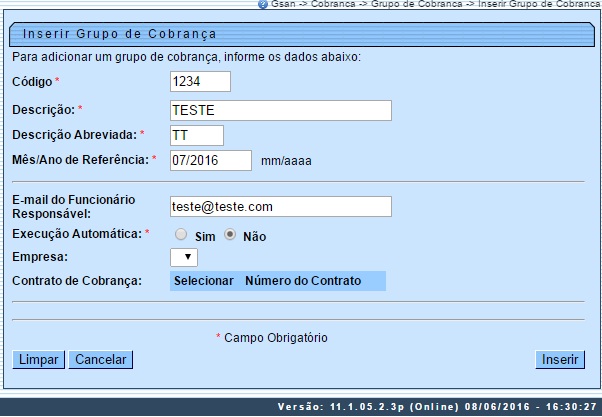Select Não for Execução Automática
The width and height of the screenshot is (602, 417).
(x=230, y=234)
